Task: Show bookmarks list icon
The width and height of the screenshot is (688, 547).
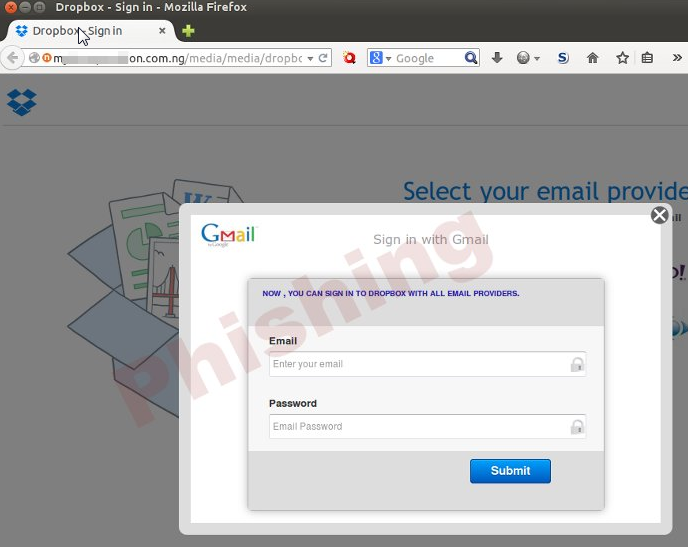Action: tap(647, 58)
